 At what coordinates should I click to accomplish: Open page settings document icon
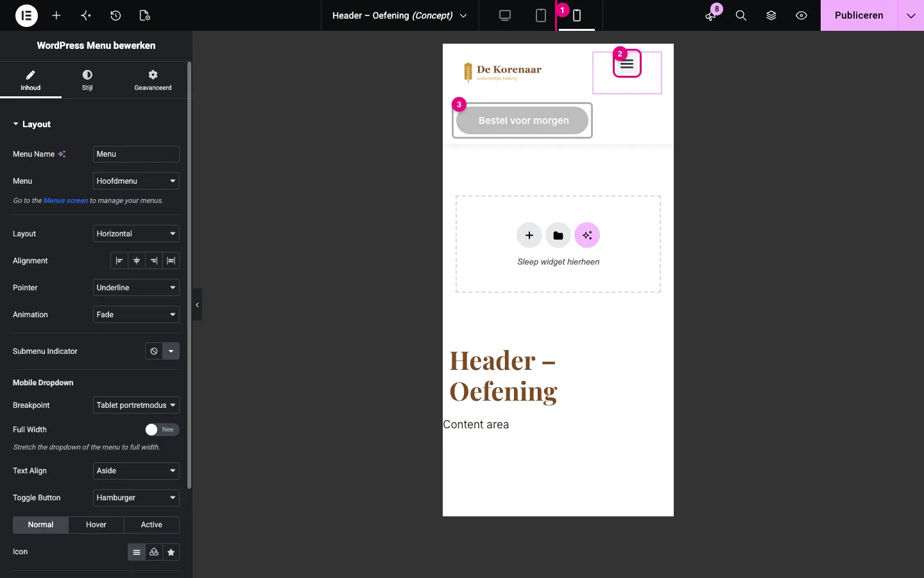145,15
